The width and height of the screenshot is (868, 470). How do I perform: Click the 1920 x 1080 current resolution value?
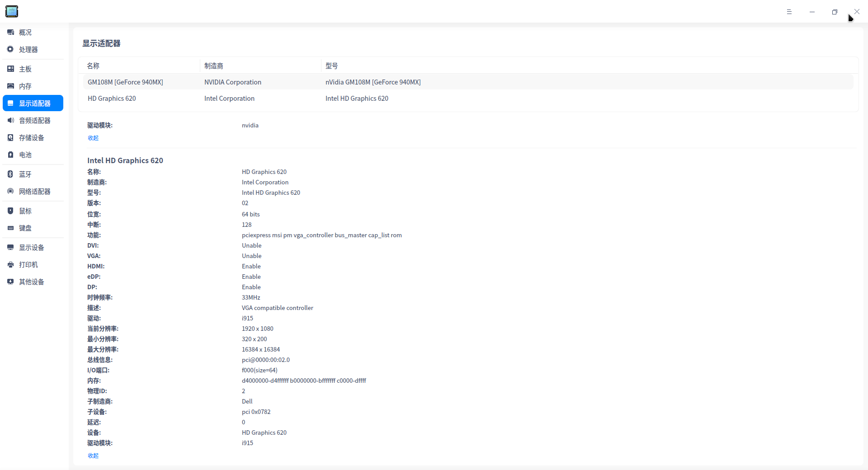[x=258, y=329]
